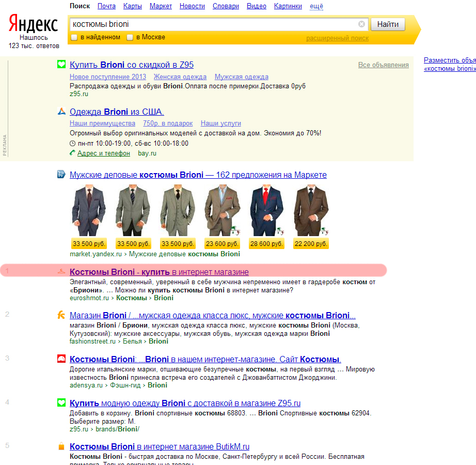This screenshot has width=476, height=465.
Task: Select the navy suit with red tie thumbnail
Action: [266, 210]
